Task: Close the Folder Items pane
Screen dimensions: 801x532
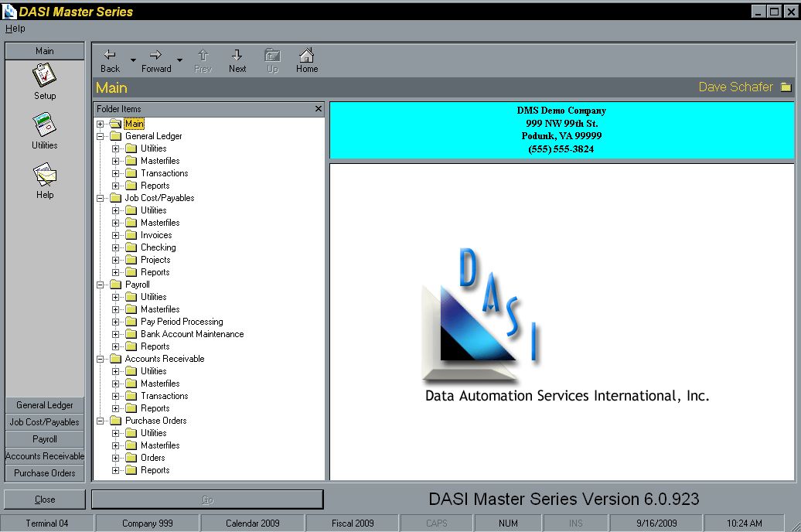Action: [319, 109]
